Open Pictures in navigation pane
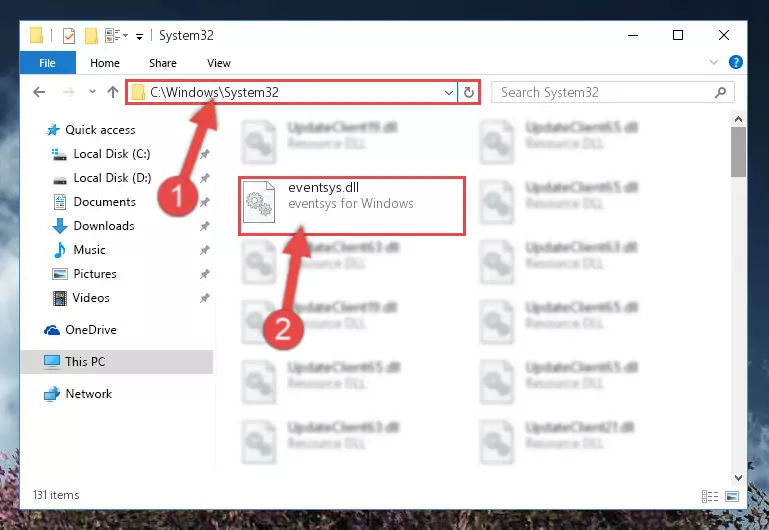The height and width of the screenshot is (530, 769). (95, 274)
